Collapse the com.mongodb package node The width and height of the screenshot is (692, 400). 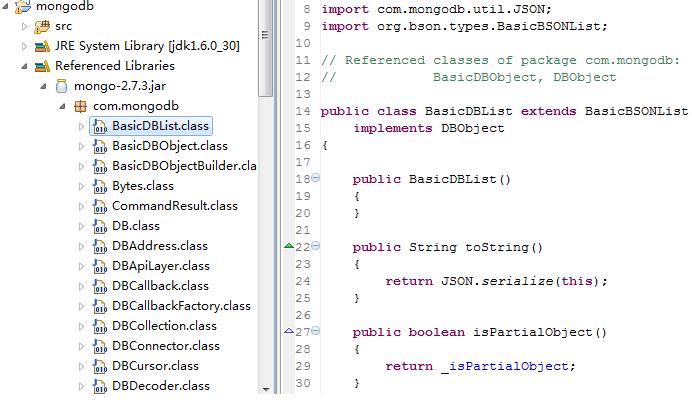click(x=62, y=106)
